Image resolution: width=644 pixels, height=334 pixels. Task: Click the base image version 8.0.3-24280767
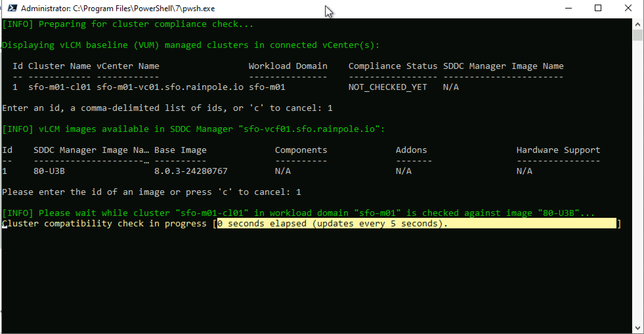click(x=191, y=171)
